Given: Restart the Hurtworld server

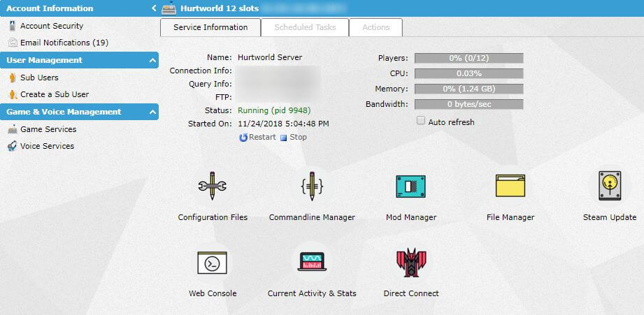Looking at the screenshot, I should (x=257, y=137).
